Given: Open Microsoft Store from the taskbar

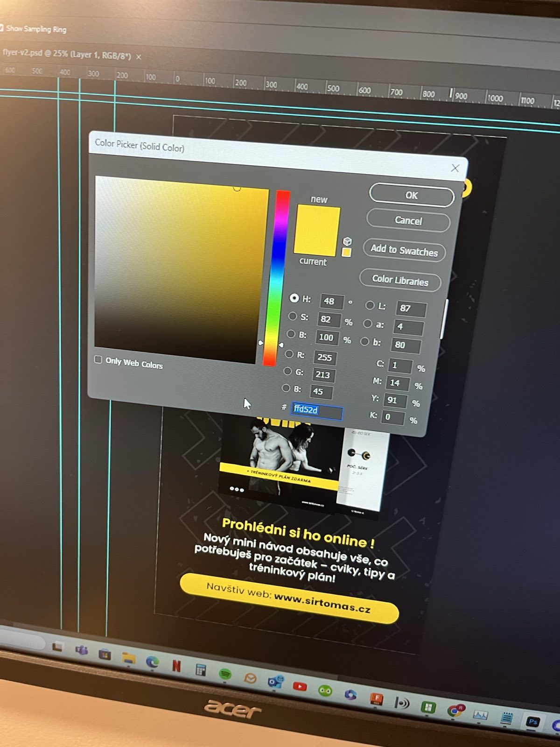Looking at the screenshot, I should pyautogui.click(x=105, y=654).
